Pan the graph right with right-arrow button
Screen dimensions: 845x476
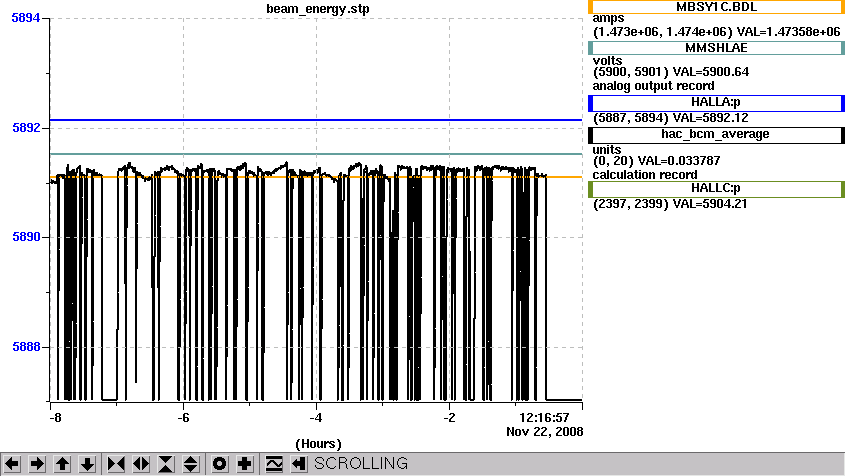(x=37, y=464)
